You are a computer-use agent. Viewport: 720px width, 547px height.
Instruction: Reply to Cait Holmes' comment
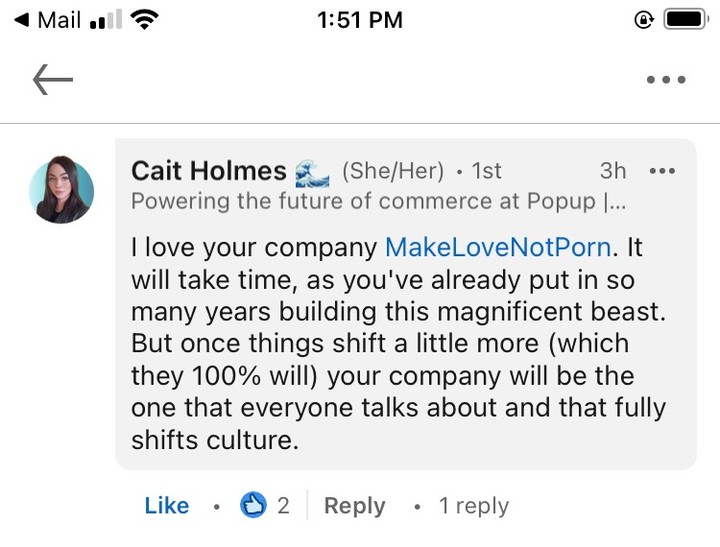coord(354,506)
